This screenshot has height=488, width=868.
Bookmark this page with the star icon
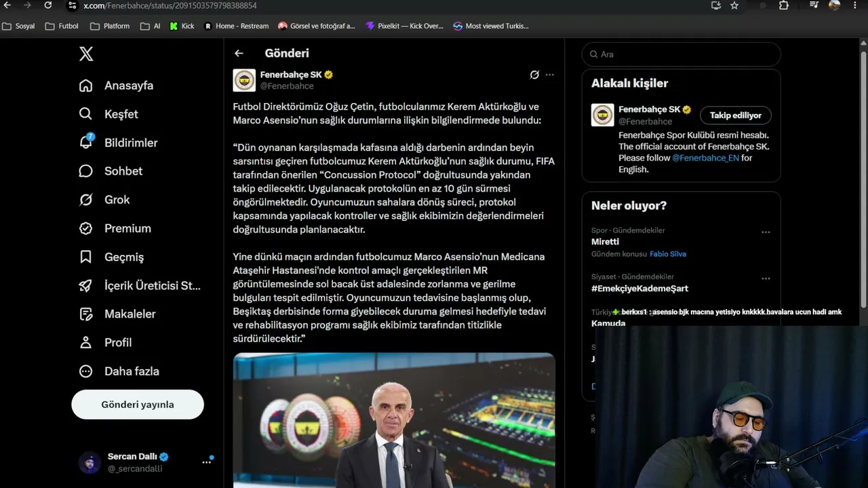[734, 5]
